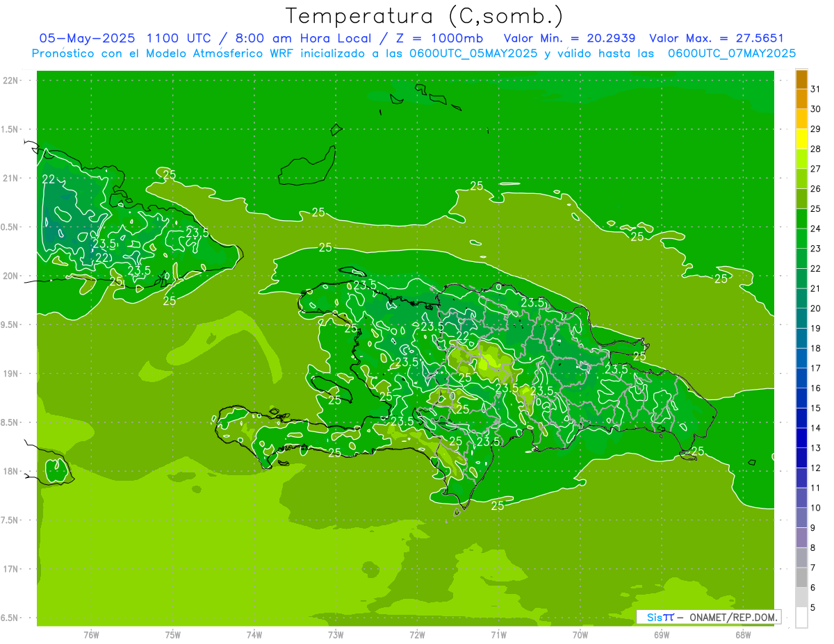Click the green legend swatch between 24 and 25
Screen dimensions: 834x644
tap(801, 219)
